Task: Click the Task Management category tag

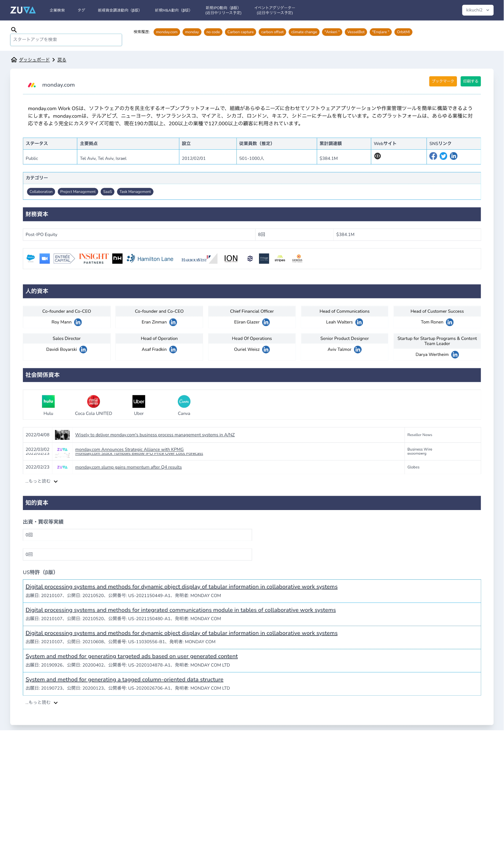Action: click(x=135, y=192)
